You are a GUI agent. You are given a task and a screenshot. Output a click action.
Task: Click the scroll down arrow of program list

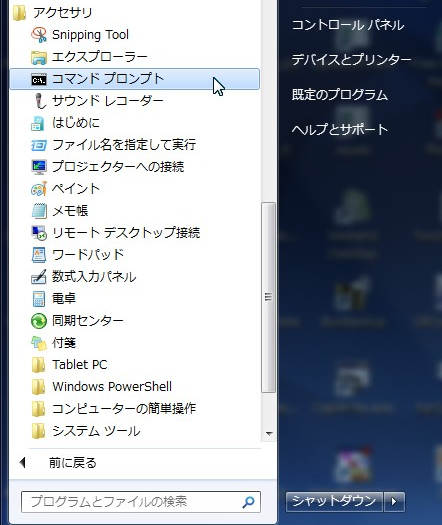click(x=269, y=434)
